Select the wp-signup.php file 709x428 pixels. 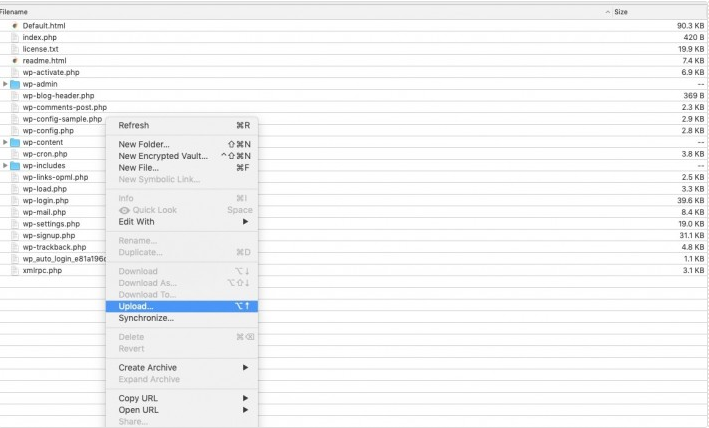(x=49, y=236)
